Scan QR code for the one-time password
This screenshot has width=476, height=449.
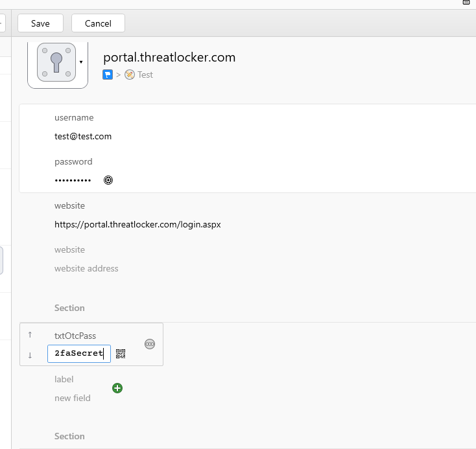[x=121, y=354]
